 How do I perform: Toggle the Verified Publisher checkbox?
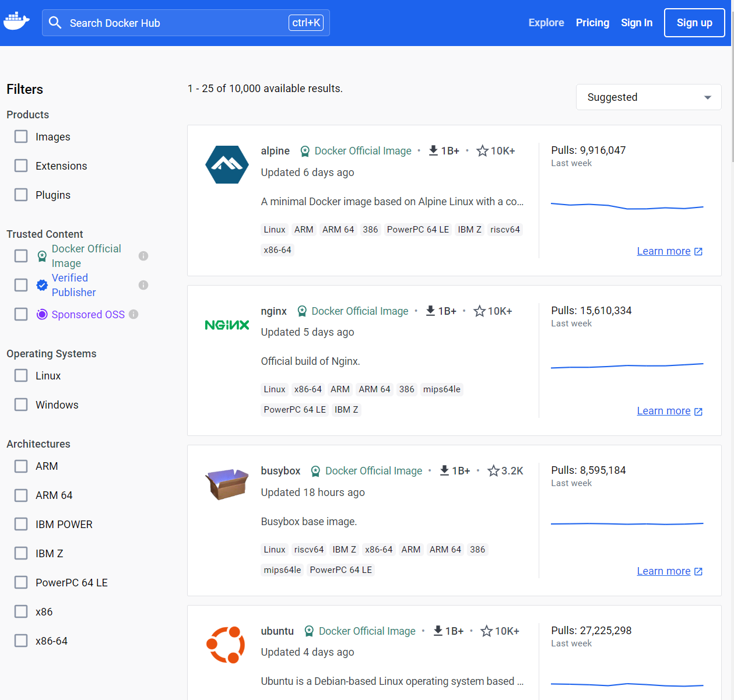point(21,285)
